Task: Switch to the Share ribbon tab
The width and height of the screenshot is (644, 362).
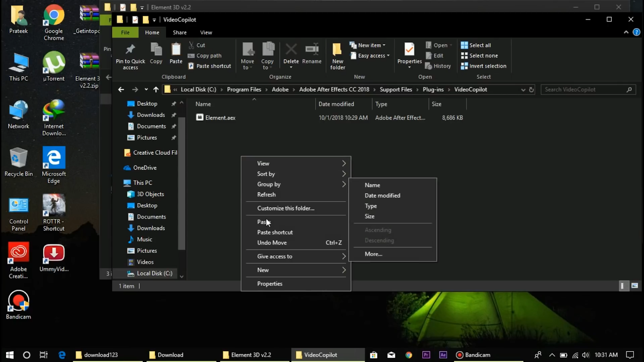Action: pyautogui.click(x=180, y=32)
